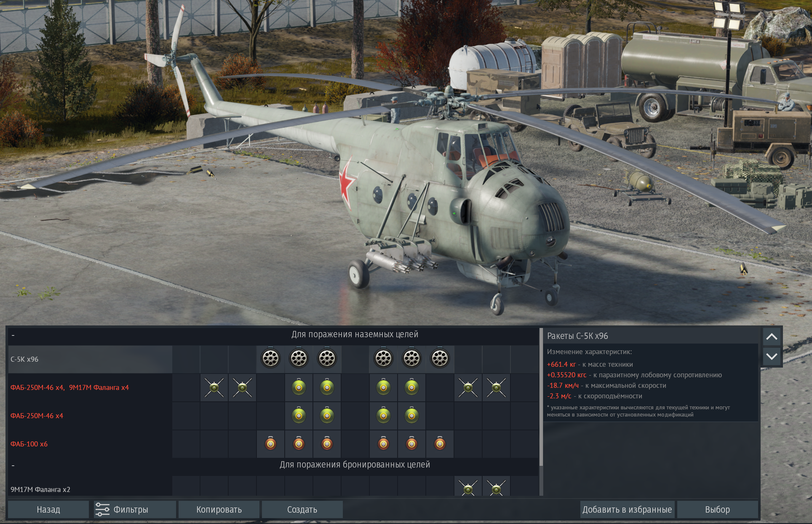Open filters via sliders icon
The width and height of the screenshot is (812, 524).
point(102,509)
